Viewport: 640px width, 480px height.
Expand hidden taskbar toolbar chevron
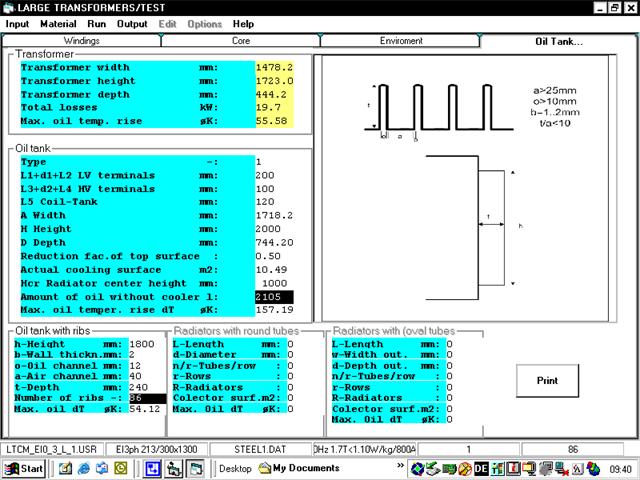400,465
